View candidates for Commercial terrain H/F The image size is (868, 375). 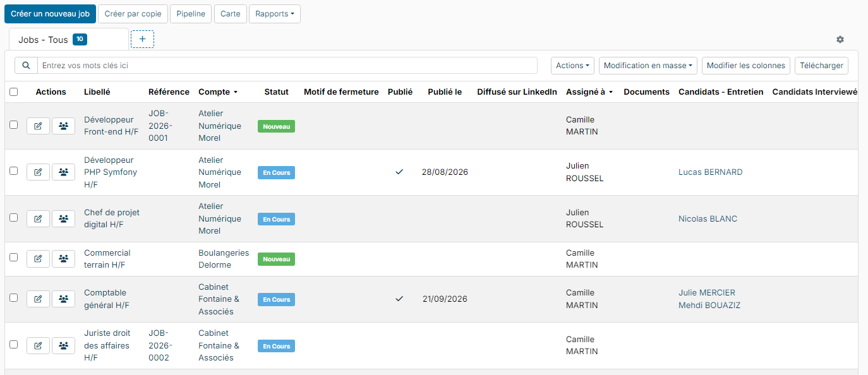(63, 258)
